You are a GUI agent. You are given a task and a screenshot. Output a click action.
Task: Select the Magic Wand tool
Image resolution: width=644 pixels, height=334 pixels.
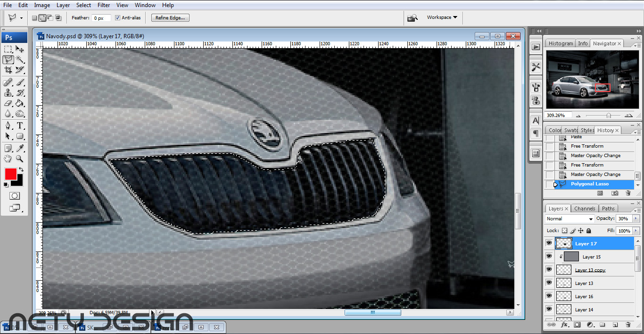20,59
